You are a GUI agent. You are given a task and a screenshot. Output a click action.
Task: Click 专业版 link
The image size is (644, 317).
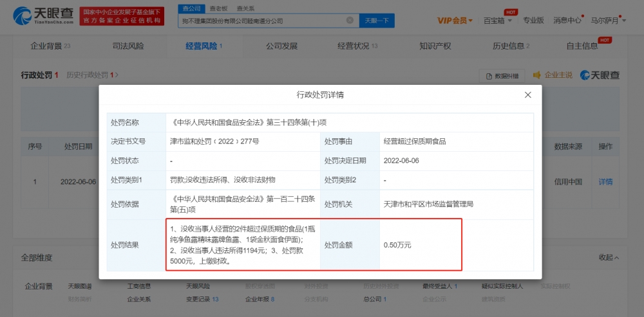tap(533, 20)
